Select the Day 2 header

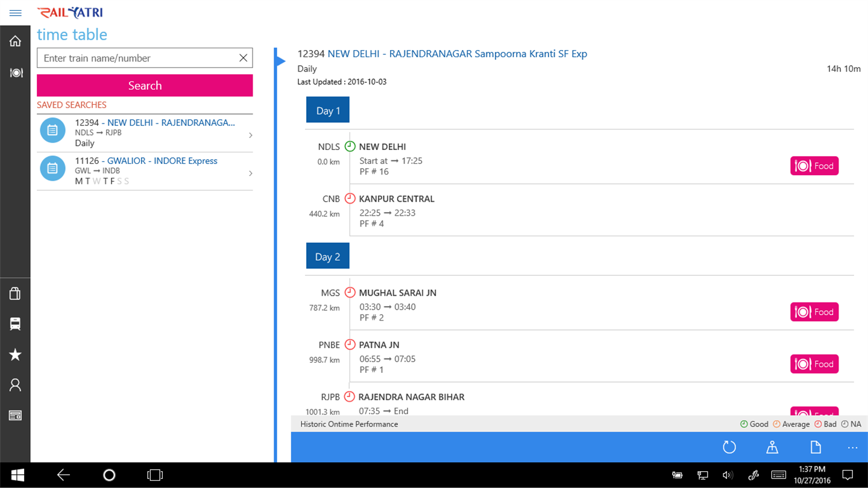(328, 256)
